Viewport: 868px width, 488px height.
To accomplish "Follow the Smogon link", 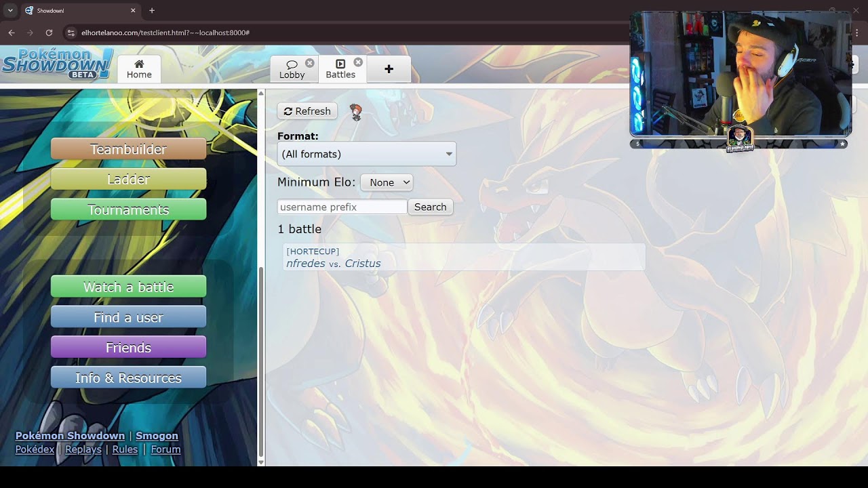I will point(157,436).
